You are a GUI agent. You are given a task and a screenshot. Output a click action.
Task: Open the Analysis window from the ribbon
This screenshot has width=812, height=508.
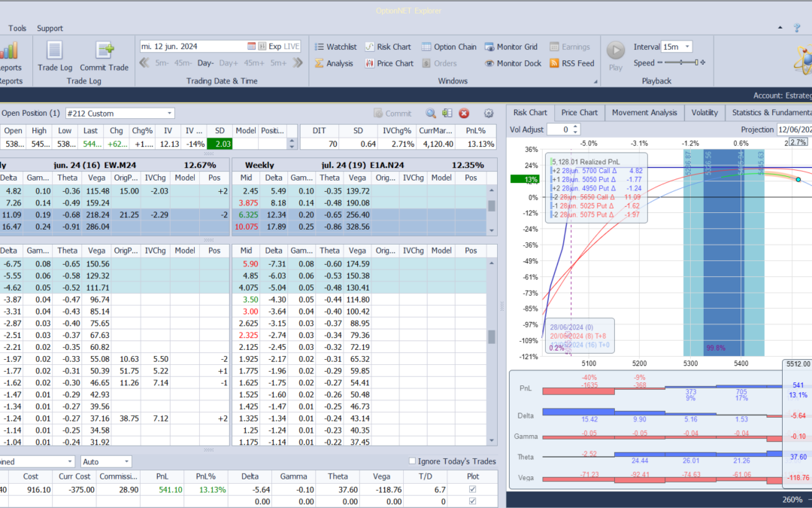334,63
